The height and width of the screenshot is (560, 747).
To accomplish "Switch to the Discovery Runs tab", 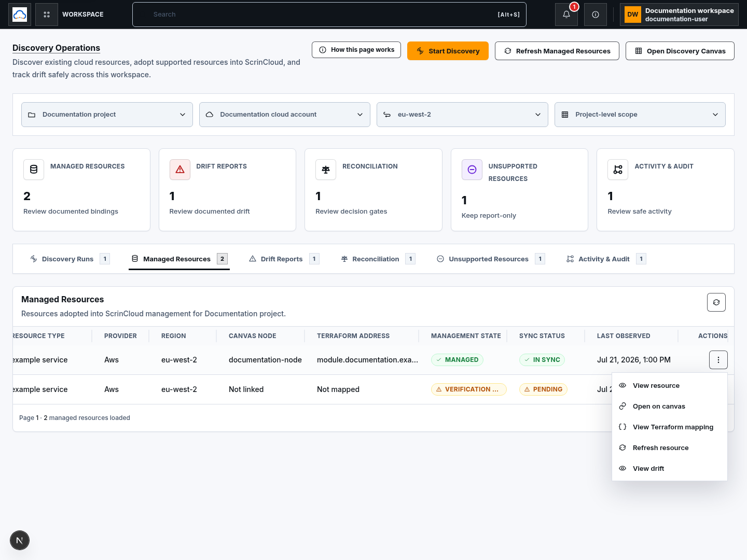I will (x=70, y=259).
